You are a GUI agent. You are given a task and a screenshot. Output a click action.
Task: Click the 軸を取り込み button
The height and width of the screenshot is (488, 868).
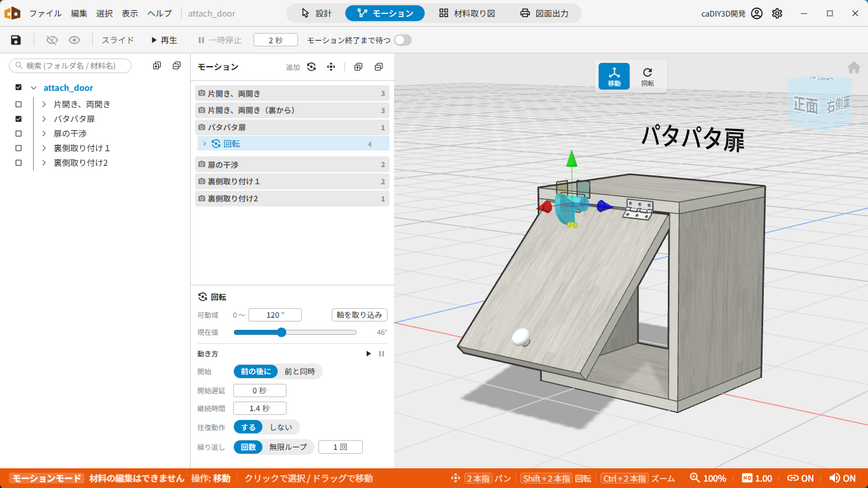pos(360,315)
